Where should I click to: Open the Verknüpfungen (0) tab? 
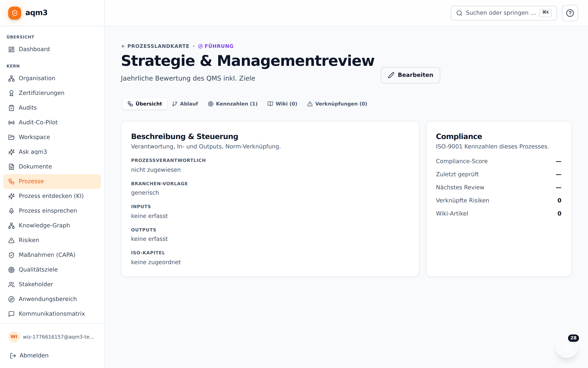[x=337, y=104]
